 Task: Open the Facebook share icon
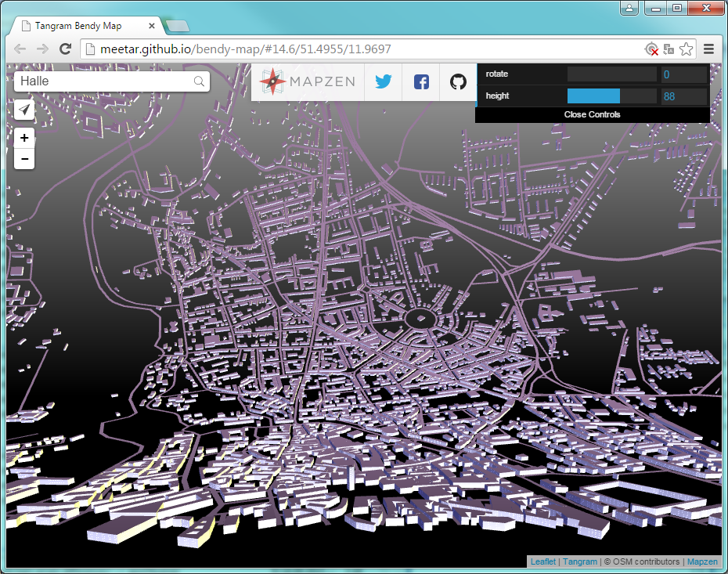[x=421, y=81]
